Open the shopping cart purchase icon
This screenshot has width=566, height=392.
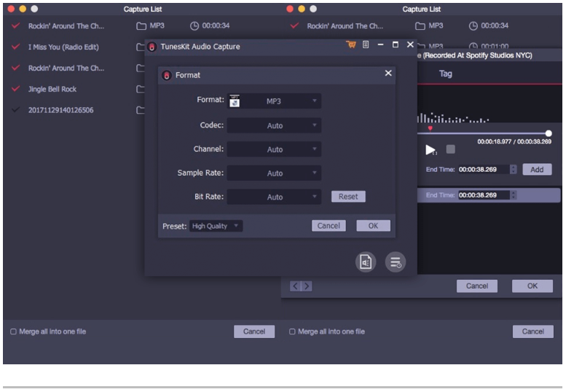pos(350,44)
